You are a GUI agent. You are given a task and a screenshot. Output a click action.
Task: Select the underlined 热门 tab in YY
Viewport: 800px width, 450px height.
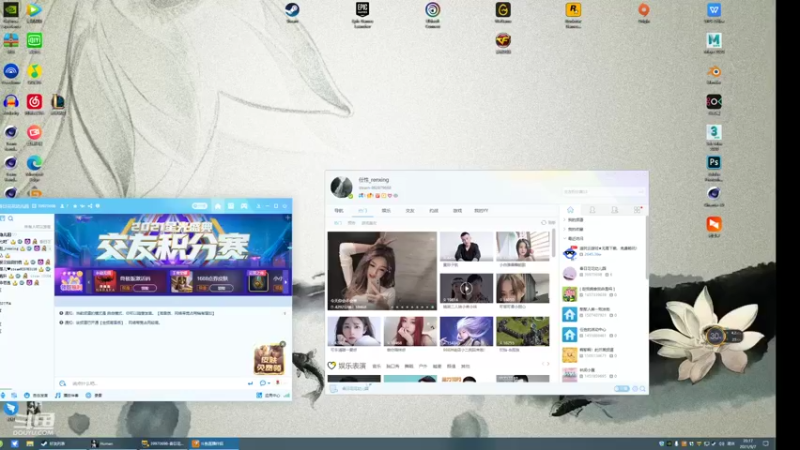pyautogui.click(x=362, y=211)
